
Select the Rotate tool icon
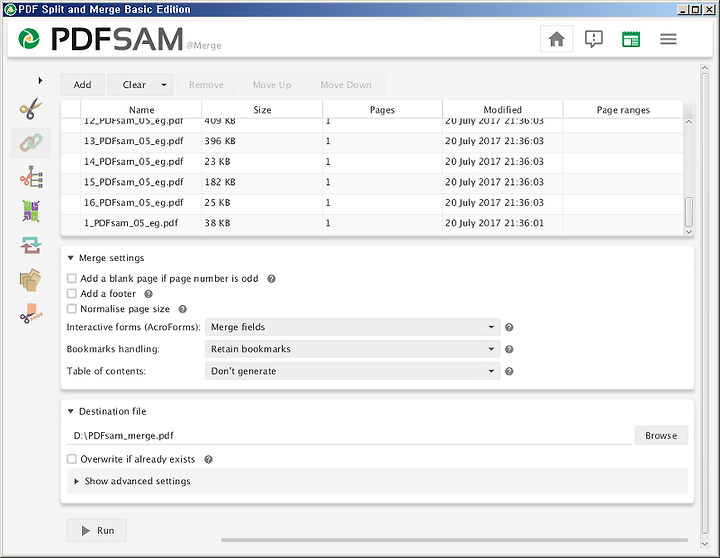point(31,245)
